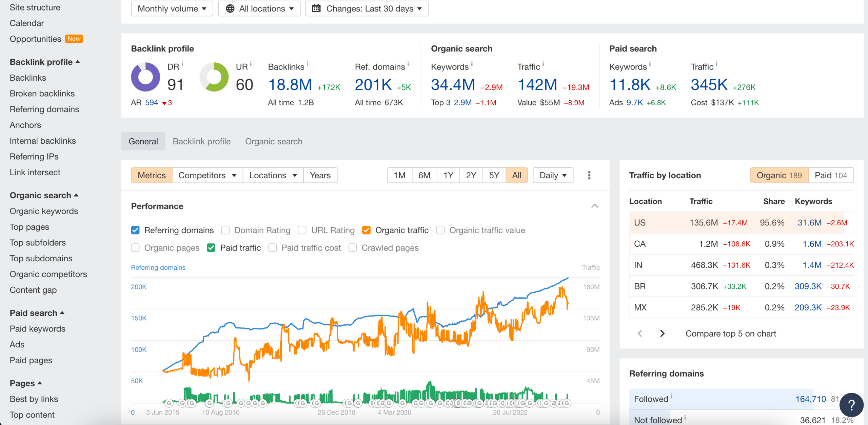The height and width of the screenshot is (425, 868).
Task: Click Paid search Keywords info icon
Action: pyautogui.click(x=650, y=64)
